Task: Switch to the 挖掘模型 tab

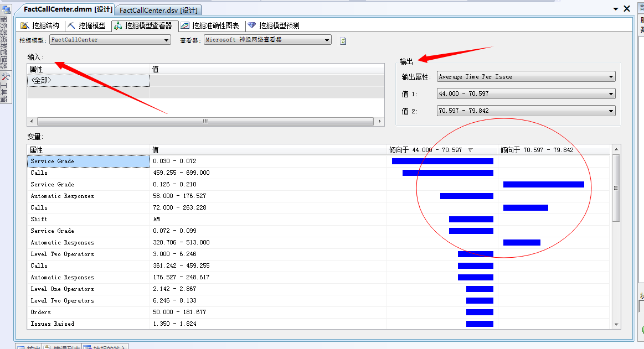Action: tap(86, 25)
